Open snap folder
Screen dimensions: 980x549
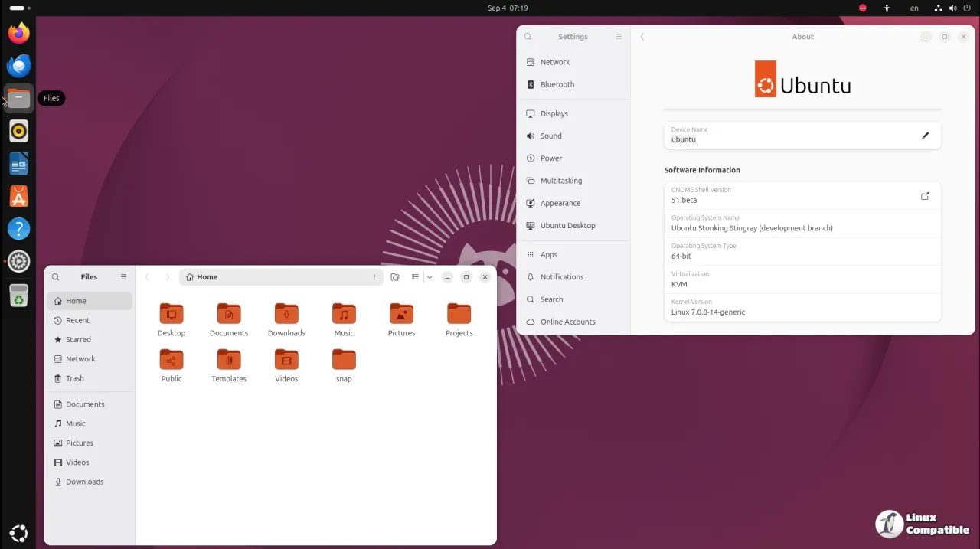pos(344,365)
